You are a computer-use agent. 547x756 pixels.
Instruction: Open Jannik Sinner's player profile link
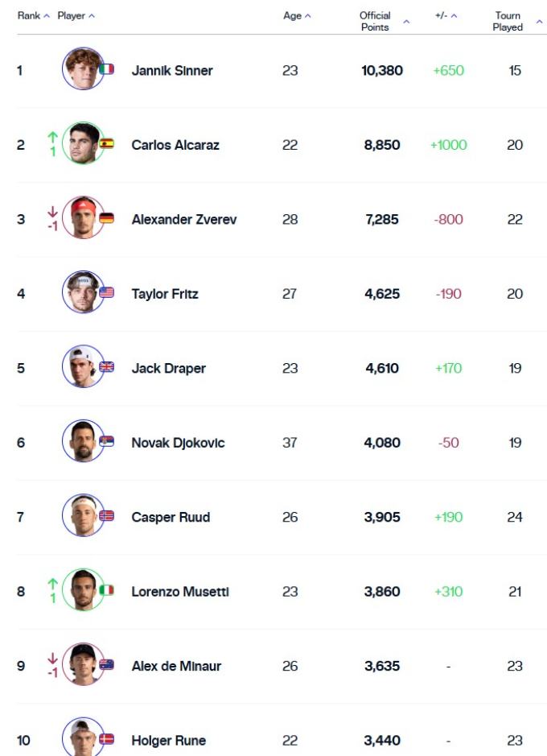172,71
